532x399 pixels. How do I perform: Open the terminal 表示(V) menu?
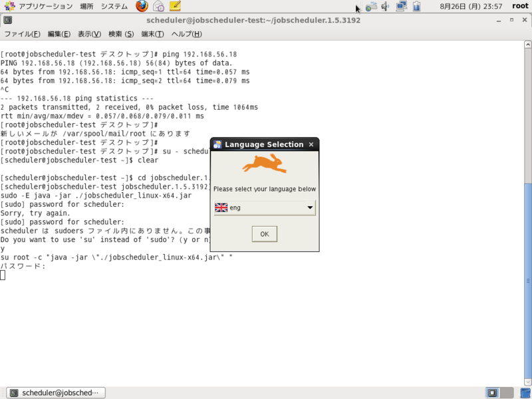pyautogui.click(x=90, y=34)
